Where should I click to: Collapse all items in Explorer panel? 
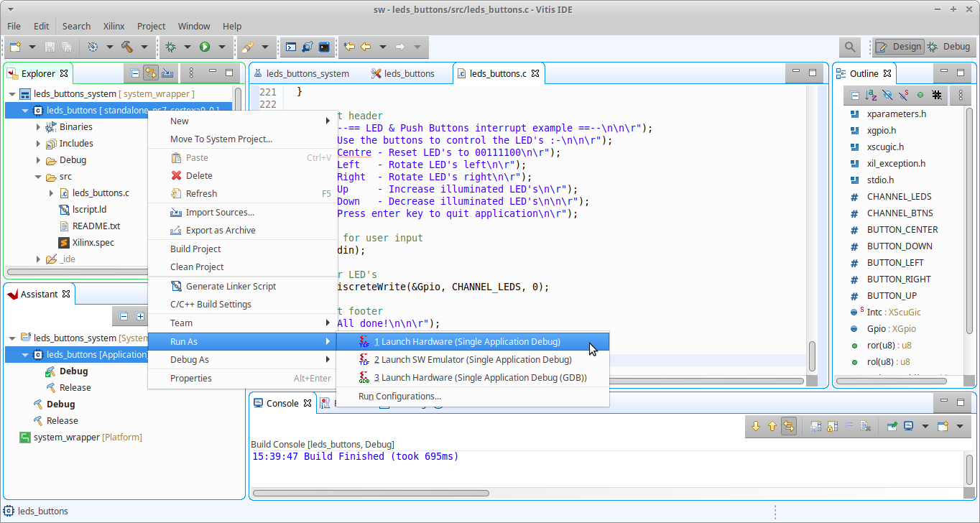coord(134,73)
